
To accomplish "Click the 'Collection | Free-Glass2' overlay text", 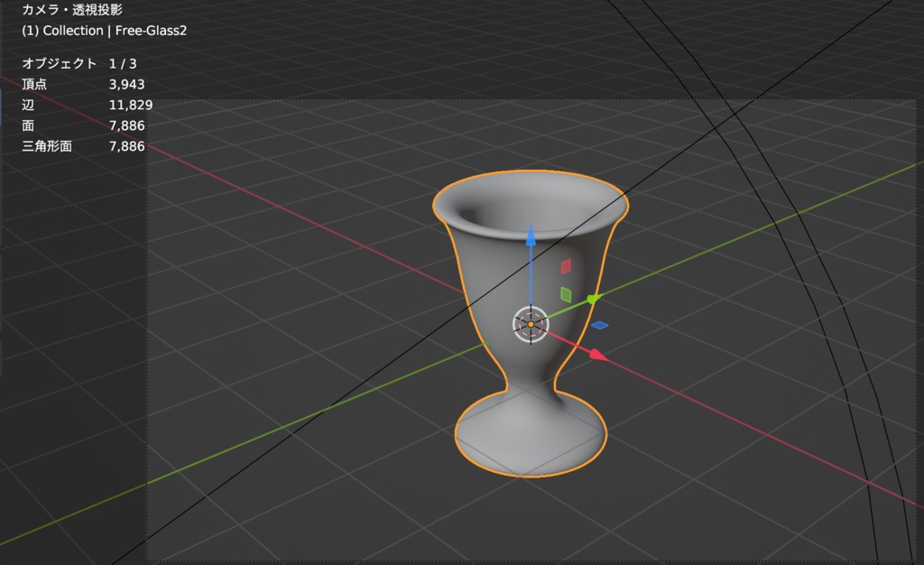I will pos(115,31).
